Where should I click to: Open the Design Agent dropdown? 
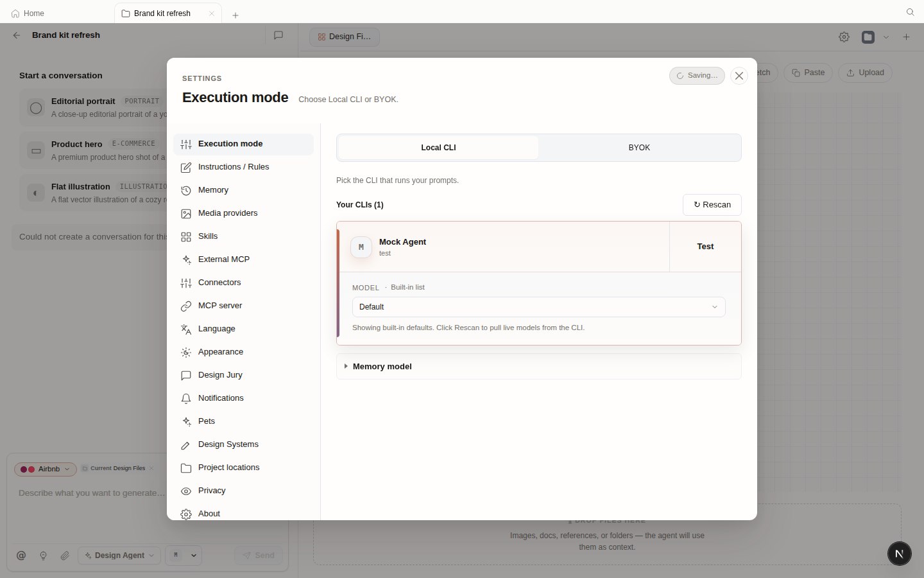pos(119,556)
